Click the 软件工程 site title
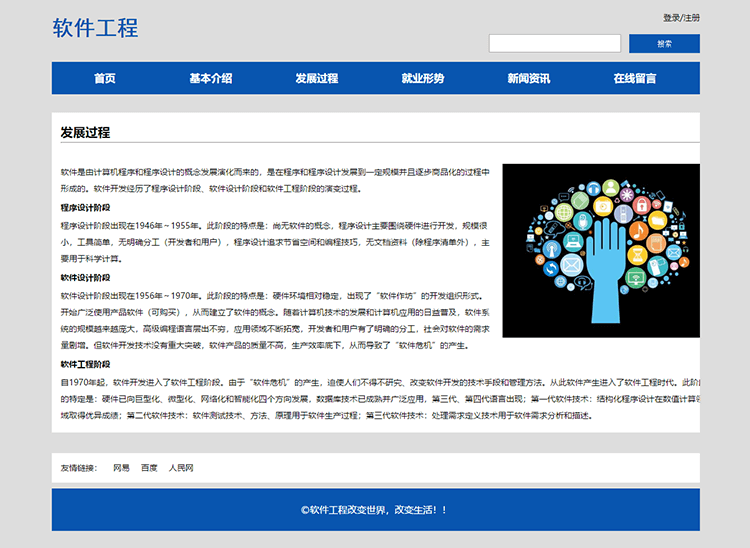This screenshot has height=548, width=750. tap(95, 28)
